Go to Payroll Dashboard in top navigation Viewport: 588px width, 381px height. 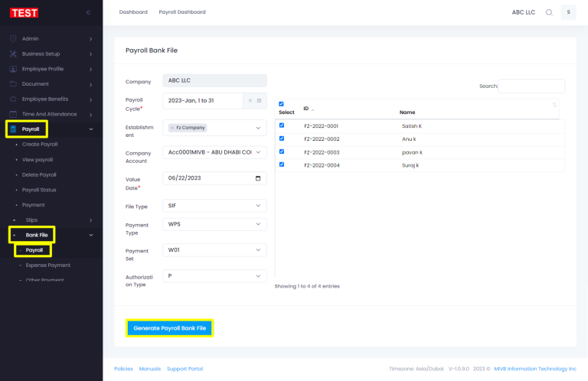point(182,12)
